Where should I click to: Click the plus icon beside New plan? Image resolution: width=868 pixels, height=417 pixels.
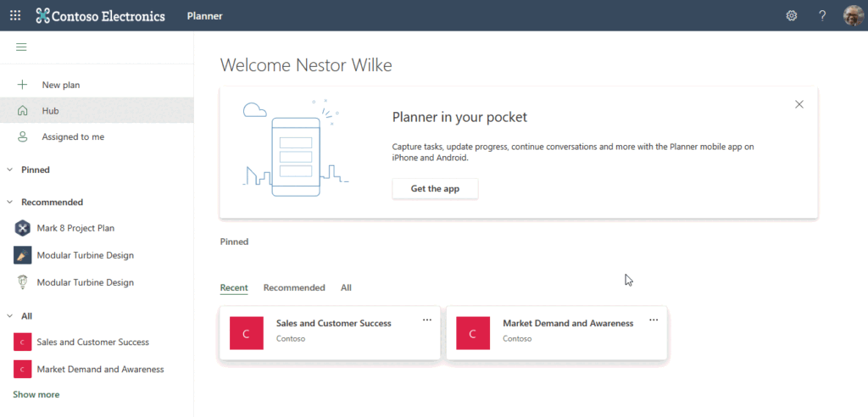pyautogui.click(x=22, y=85)
